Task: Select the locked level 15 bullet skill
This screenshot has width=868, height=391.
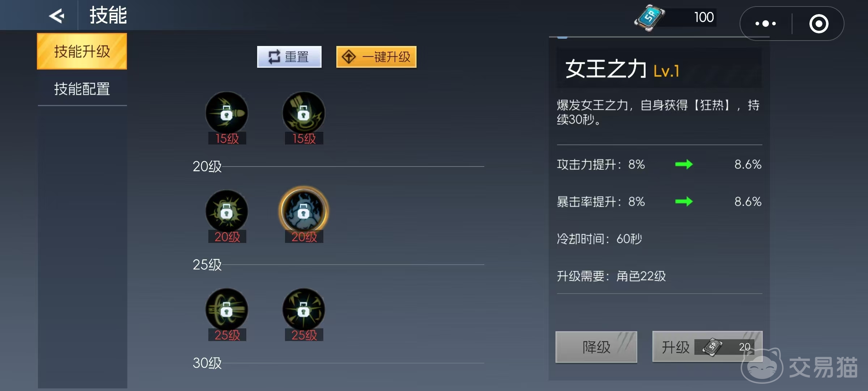Action: pyautogui.click(x=227, y=113)
